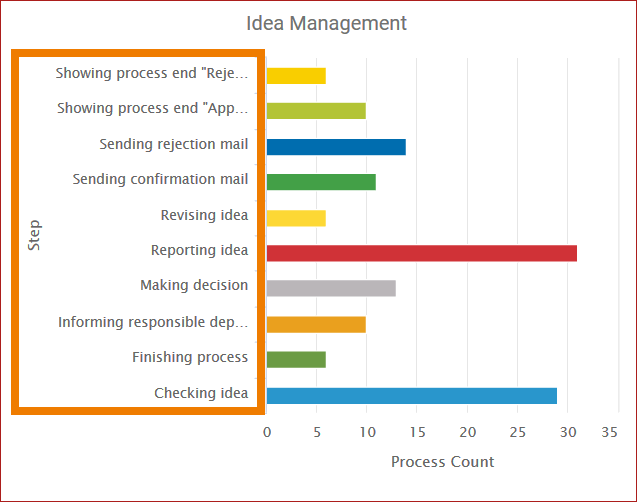Click the lime Showing process end "App..." bar

(316, 110)
